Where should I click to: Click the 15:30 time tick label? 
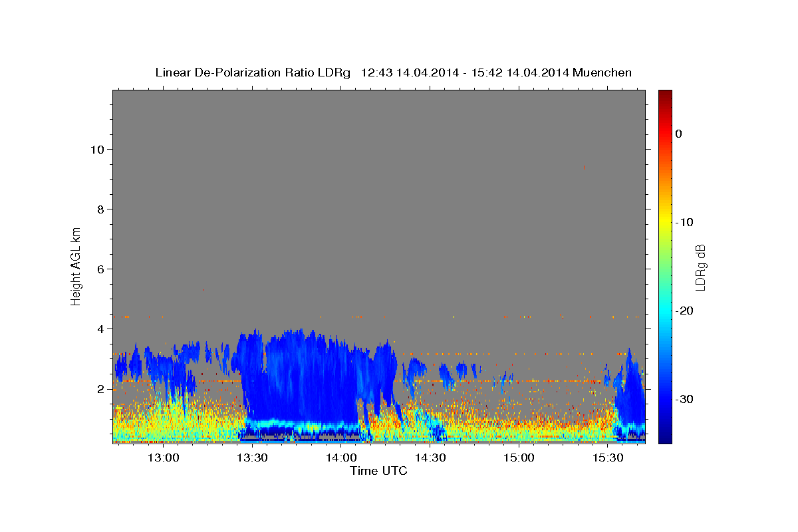click(x=608, y=458)
